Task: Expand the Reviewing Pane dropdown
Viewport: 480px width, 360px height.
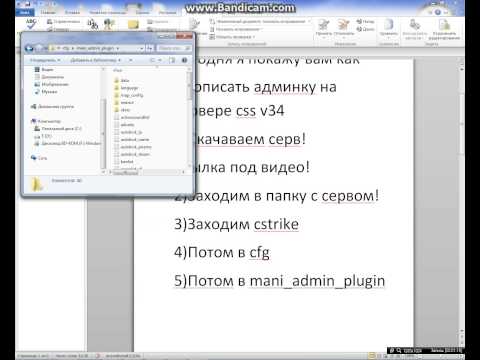Action: click(232, 37)
